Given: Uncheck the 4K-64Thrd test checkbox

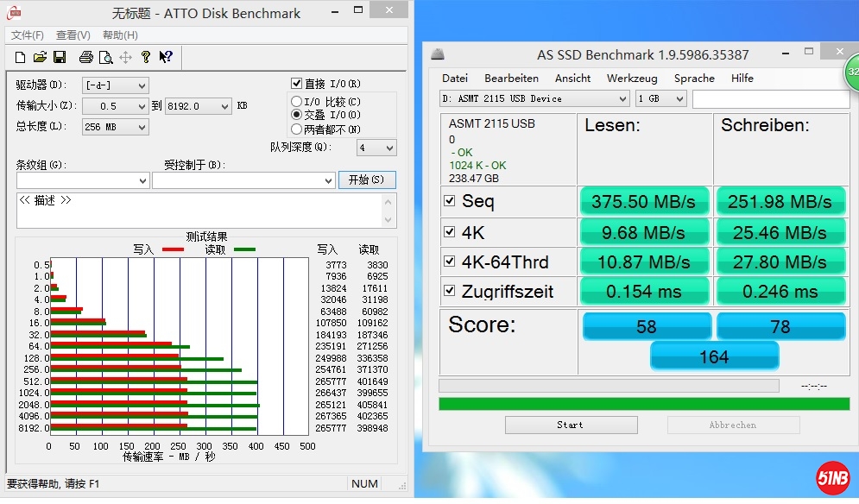Looking at the screenshot, I should [x=449, y=261].
